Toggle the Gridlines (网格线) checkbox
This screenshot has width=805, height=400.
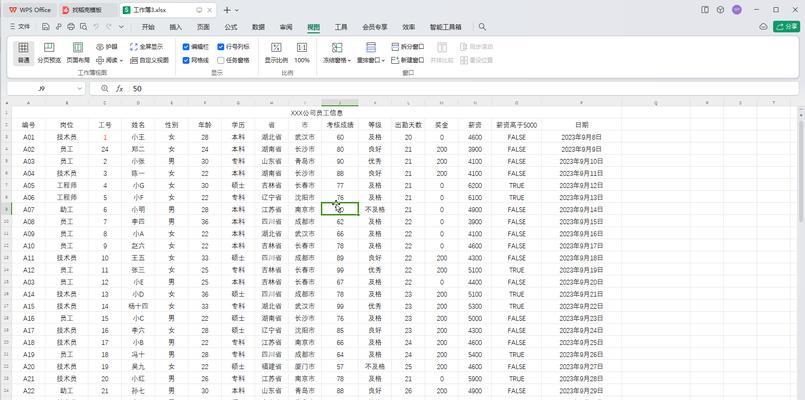click(186, 60)
